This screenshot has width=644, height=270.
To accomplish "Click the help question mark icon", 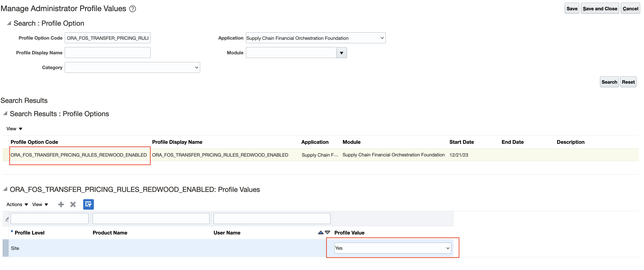I will 133,9.
